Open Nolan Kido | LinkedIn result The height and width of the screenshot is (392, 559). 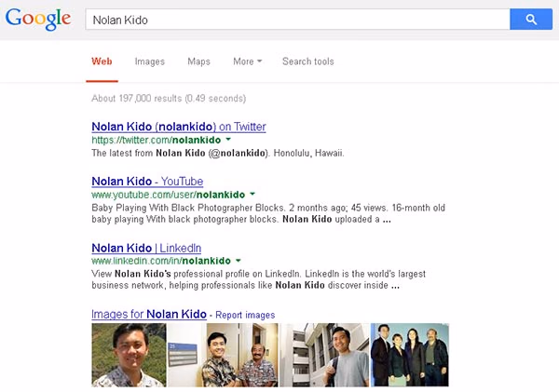146,248
